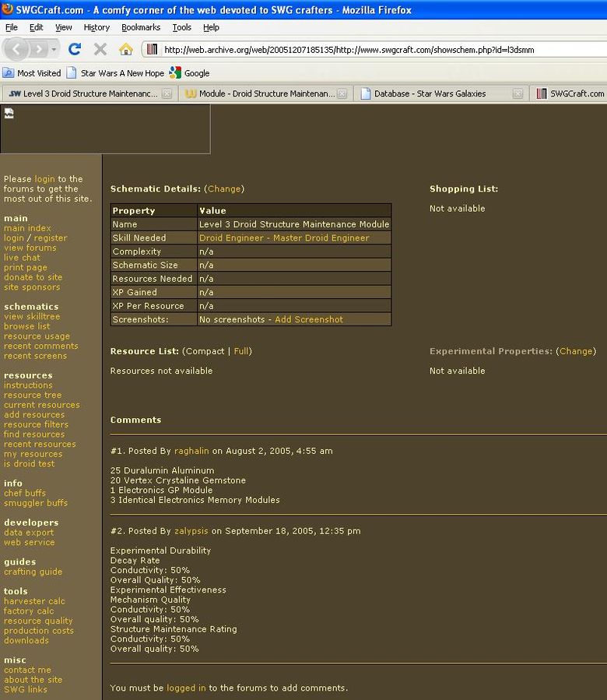607x700 pixels.
Task: Open the Bookmarks menu
Action: [x=140, y=27]
